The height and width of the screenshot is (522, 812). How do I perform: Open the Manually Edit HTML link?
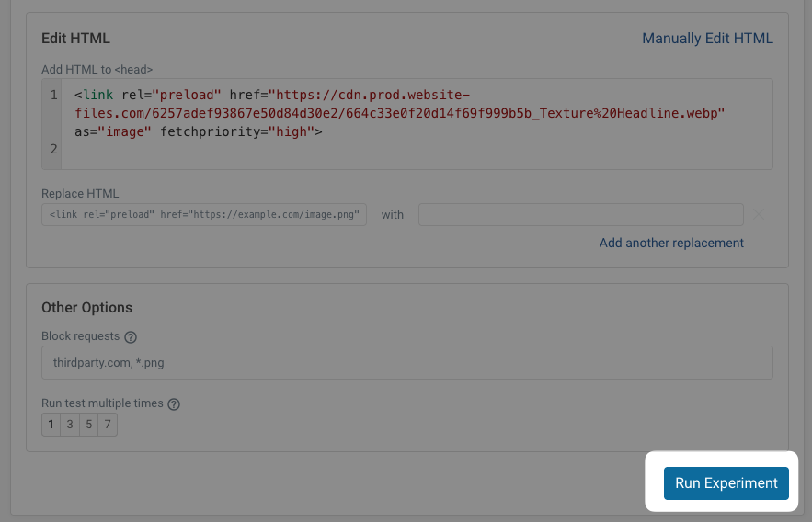click(x=707, y=39)
